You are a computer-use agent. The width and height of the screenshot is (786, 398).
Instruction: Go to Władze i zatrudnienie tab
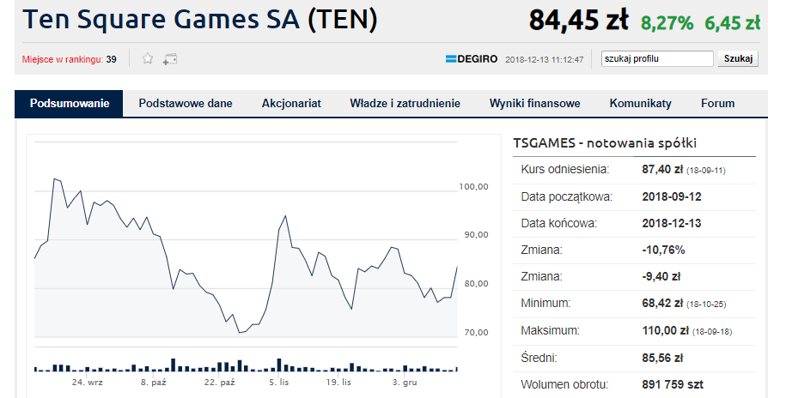[405, 104]
